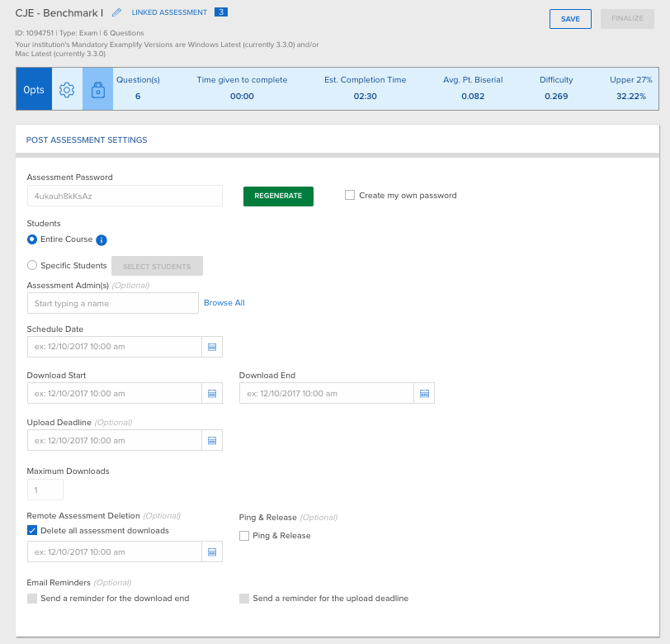This screenshot has width=670, height=644.
Task: Toggle reminder for the download end
Action: tap(32, 599)
